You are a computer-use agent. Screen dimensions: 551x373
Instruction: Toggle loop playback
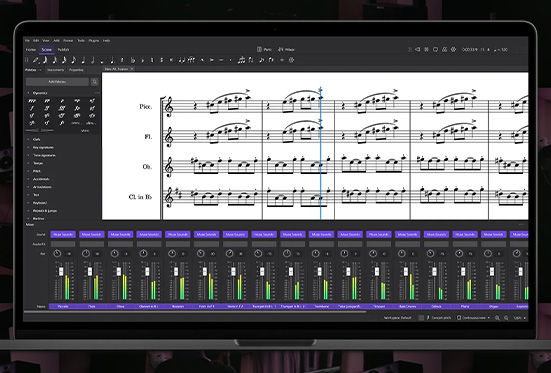tap(435, 50)
